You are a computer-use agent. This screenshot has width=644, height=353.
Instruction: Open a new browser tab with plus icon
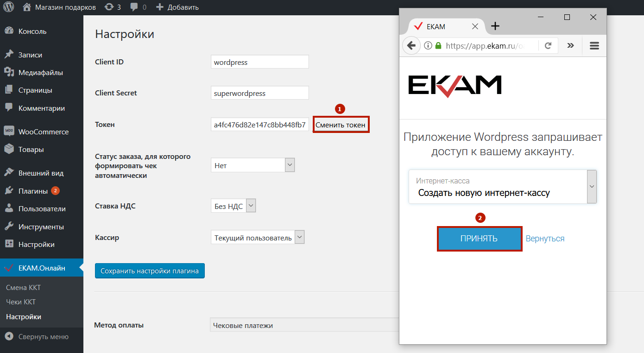click(495, 26)
